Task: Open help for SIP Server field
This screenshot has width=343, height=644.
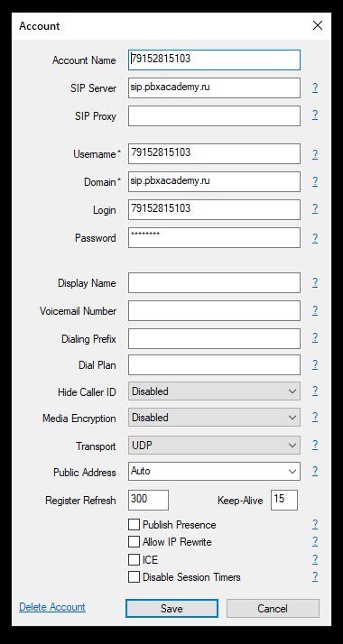Action: pyautogui.click(x=315, y=87)
